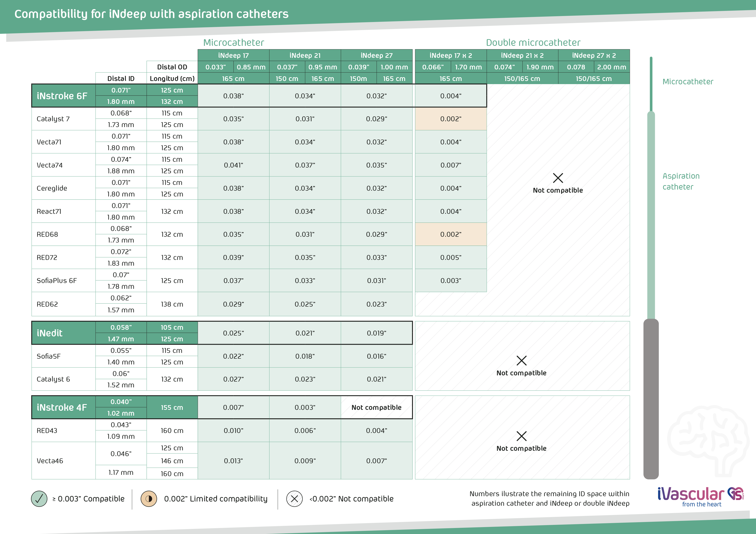Click the '0.95 mm' header value
Image resolution: width=756 pixels, height=534 pixels.
(x=323, y=67)
